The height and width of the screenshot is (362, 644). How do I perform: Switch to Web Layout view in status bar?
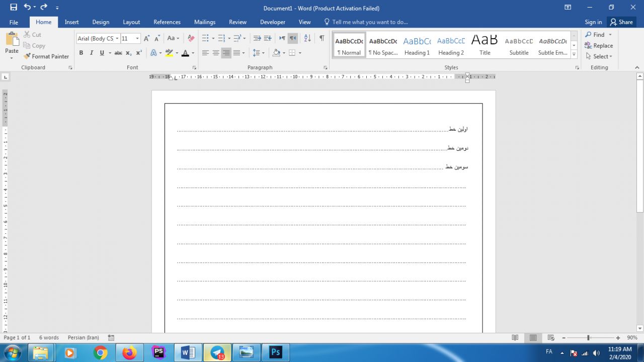click(551, 338)
